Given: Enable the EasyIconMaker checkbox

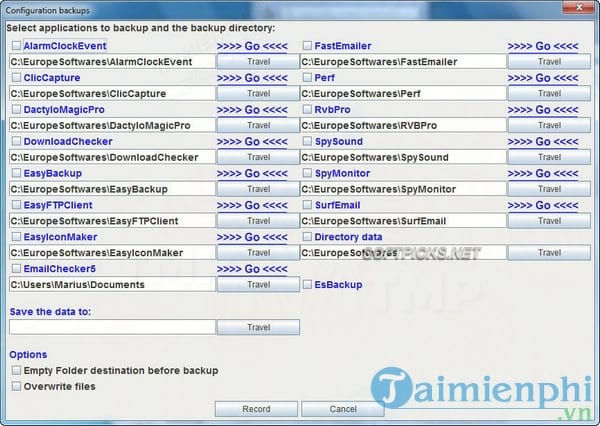Looking at the screenshot, I should coord(16,237).
